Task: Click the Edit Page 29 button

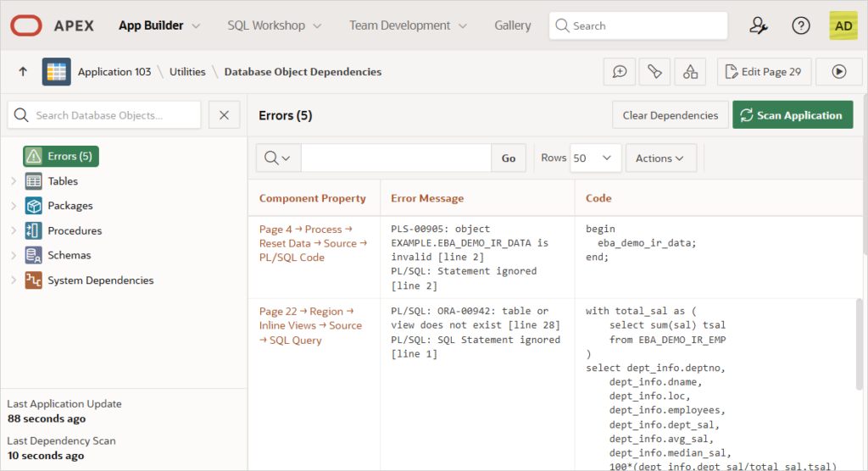Action: 764,71
